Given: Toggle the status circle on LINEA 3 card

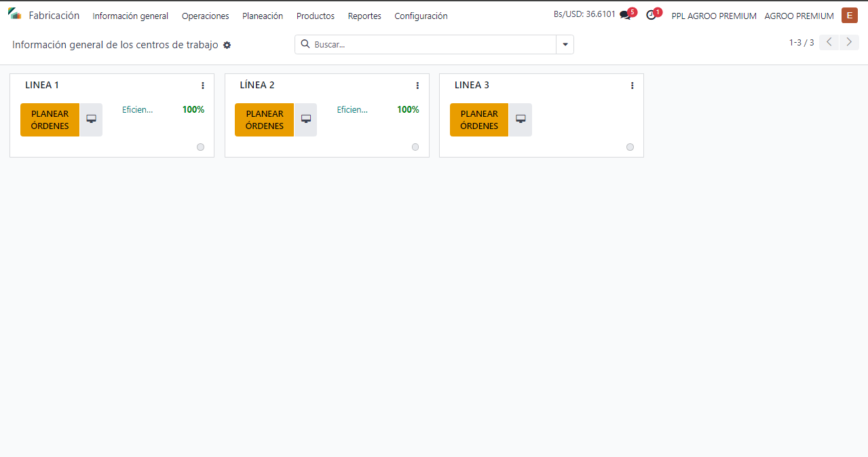Looking at the screenshot, I should (630, 147).
